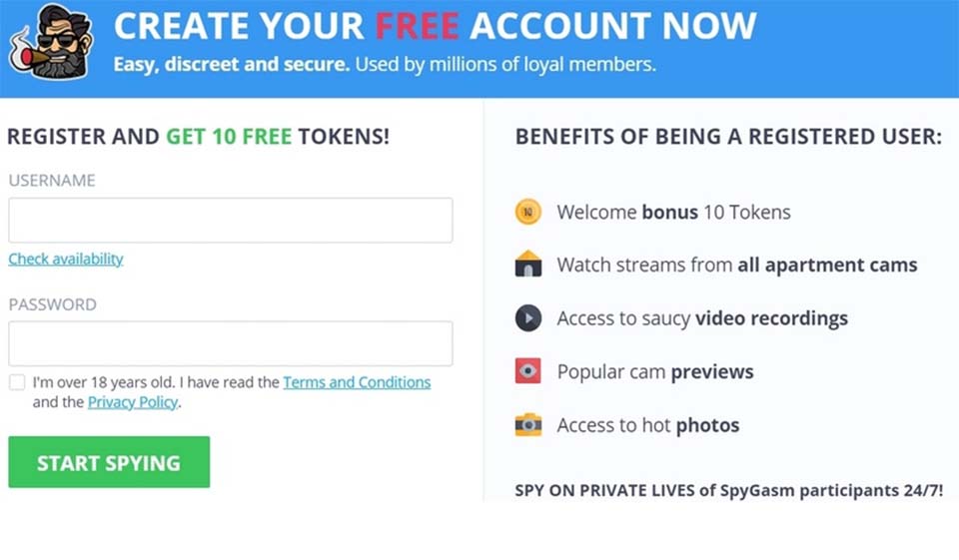
Task: Click the Access to hot photos text
Action: pyautogui.click(x=648, y=425)
